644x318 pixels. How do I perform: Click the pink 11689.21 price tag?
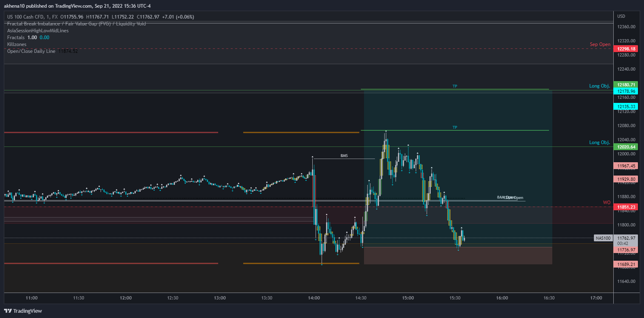coord(626,264)
